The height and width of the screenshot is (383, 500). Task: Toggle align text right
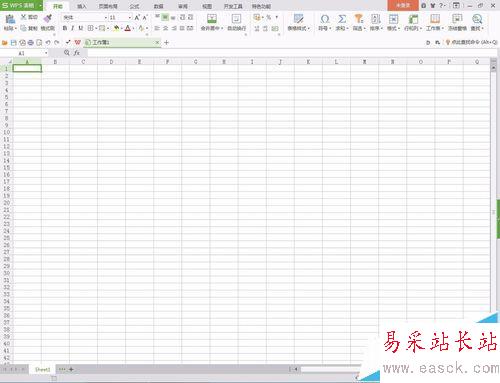174,28
